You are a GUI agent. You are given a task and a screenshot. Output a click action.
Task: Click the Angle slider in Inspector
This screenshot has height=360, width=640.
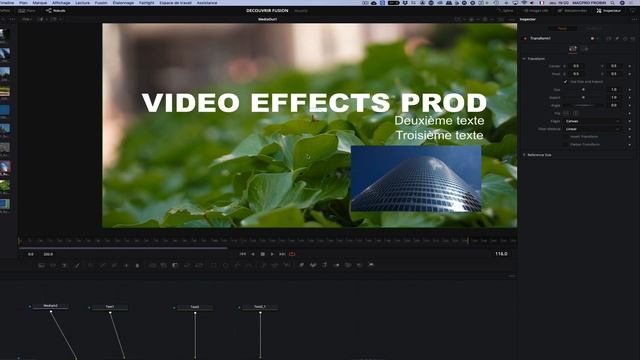pos(584,105)
